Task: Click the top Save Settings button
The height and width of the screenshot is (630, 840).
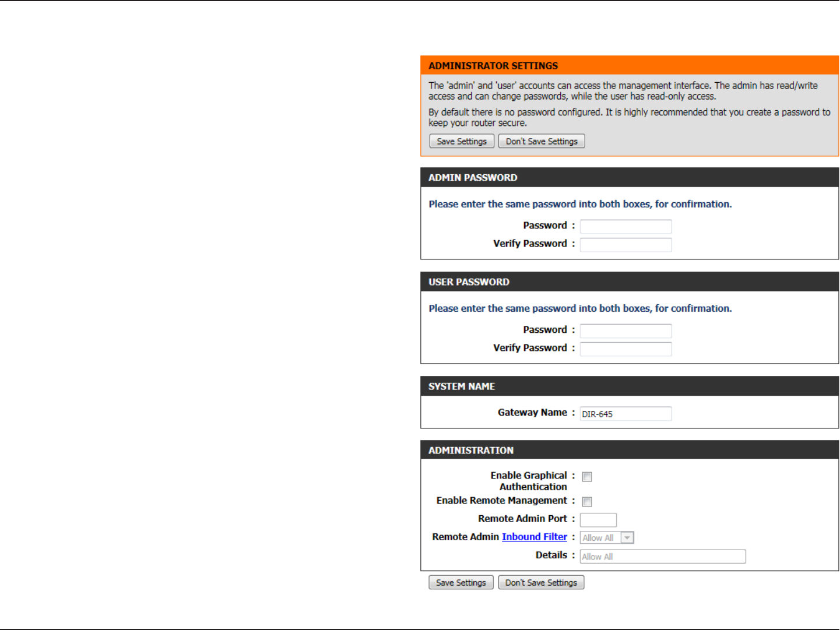Action: click(462, 142)
